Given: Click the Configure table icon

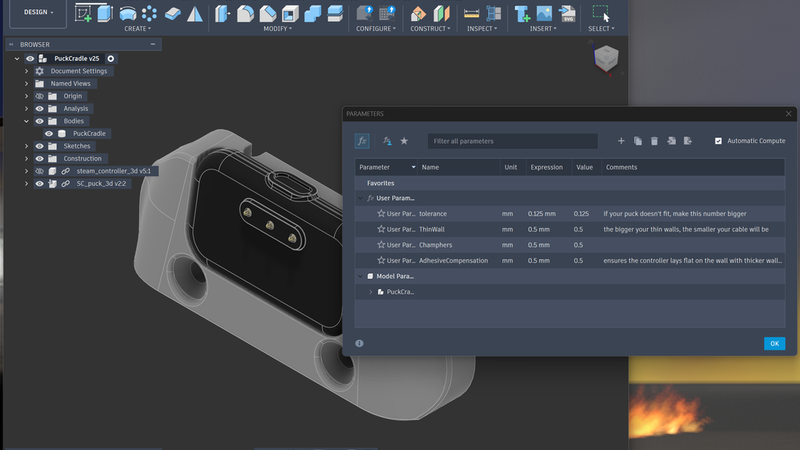Looking at the screenshot, I should click(387, 13).
